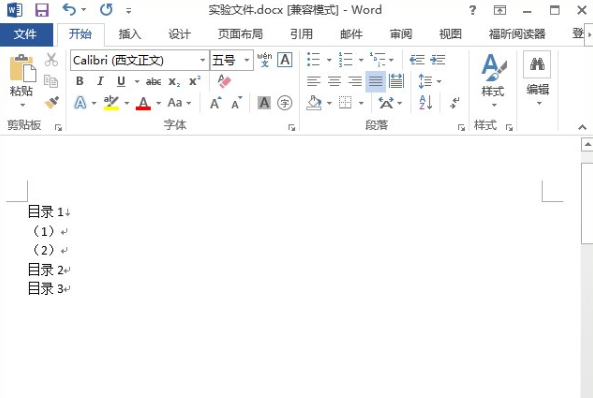Toggle subscript formatting
The height and width of the screenshot is (398, 593).
[x=174, y=81]
